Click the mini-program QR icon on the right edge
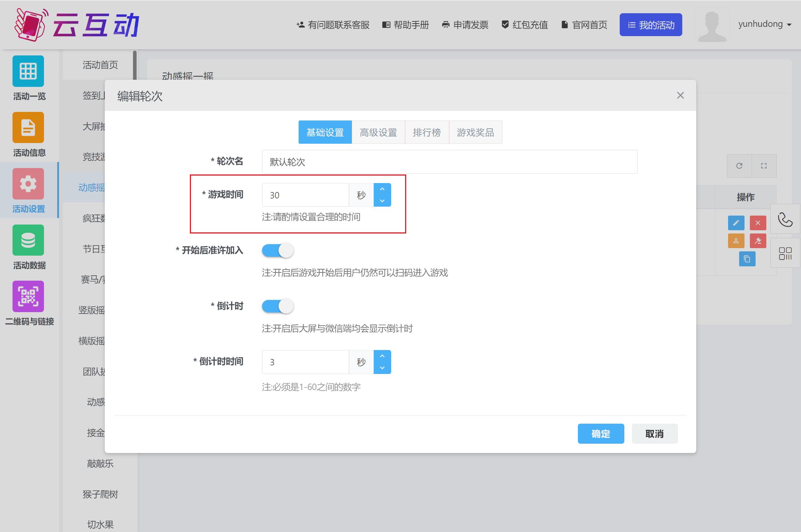This screenshot has width=801, height=532. coord(785,253)
